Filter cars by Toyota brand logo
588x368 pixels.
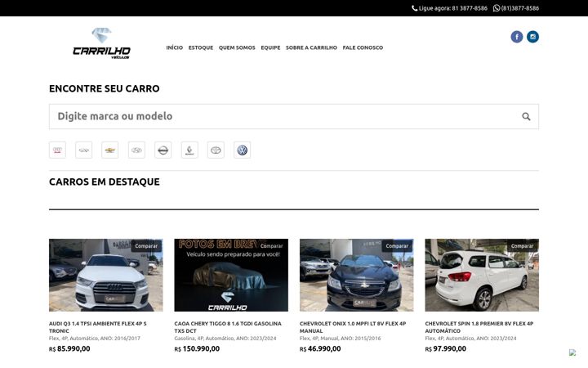tap(216, 150)
